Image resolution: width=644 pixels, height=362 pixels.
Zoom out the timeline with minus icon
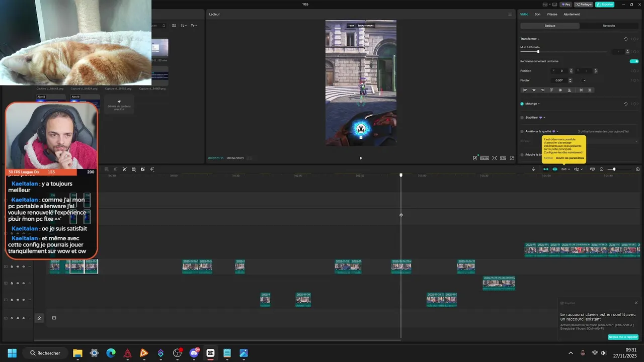pos(602,169)
